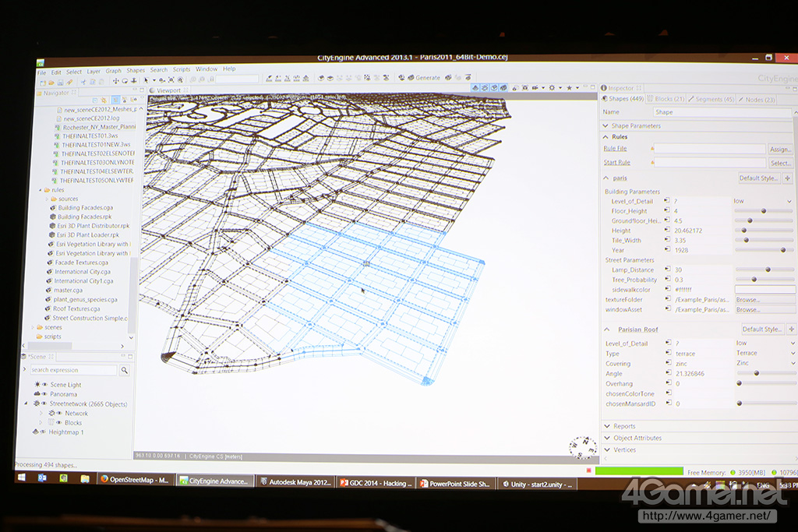Click the pan/move camera tool icon
Screen dimensions: 798x532
(x=116, y=81)
